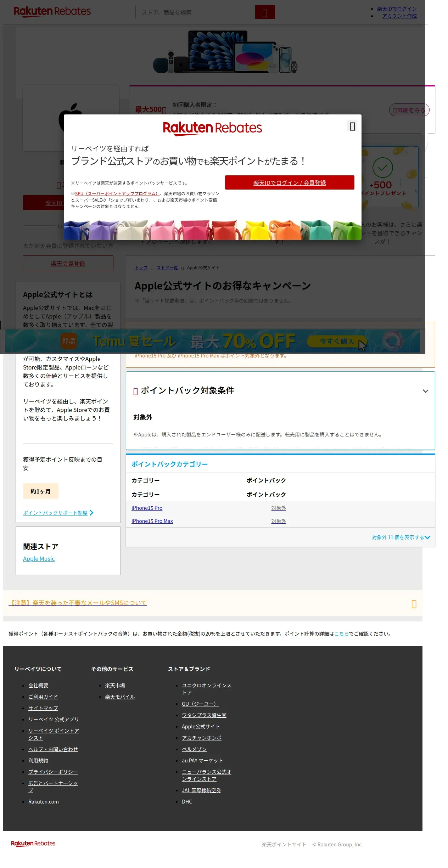The height and width of the screenshot is (868, 448).
Task: Open GU（ジーユー） footer link
Action: click(200, 704)
